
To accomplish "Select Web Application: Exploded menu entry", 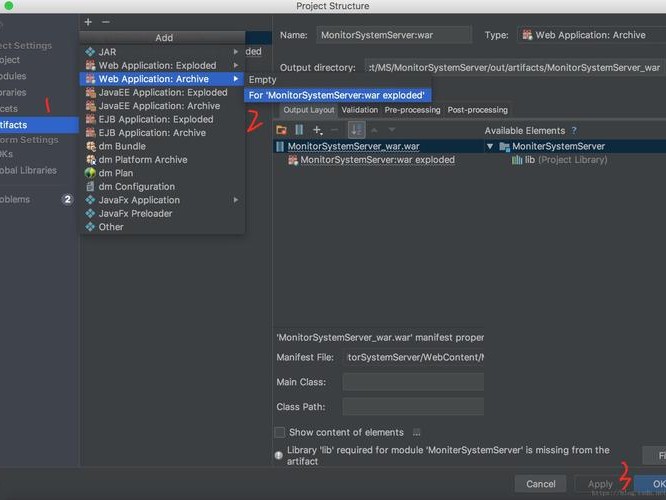I will 162,65.
